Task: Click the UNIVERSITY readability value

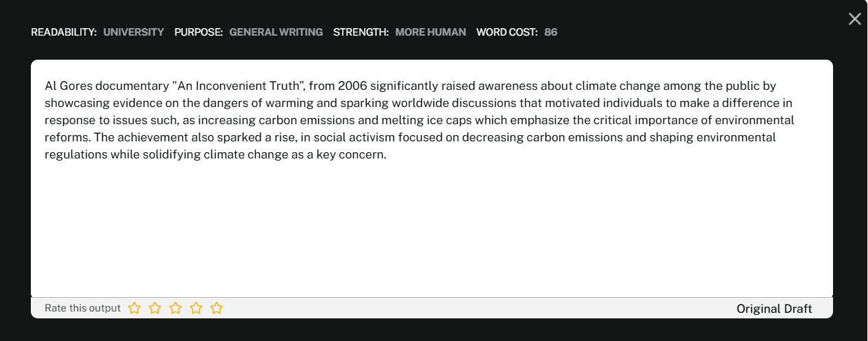Action: click(134, 32)
